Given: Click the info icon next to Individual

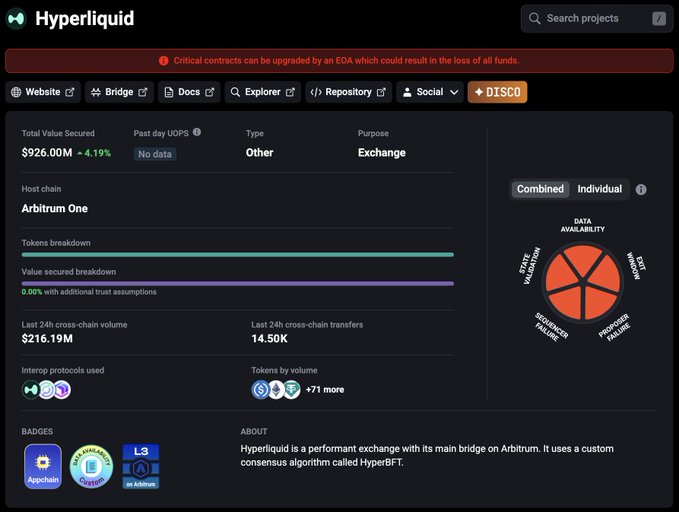Looking at the screenshot, I should (641, 190).
